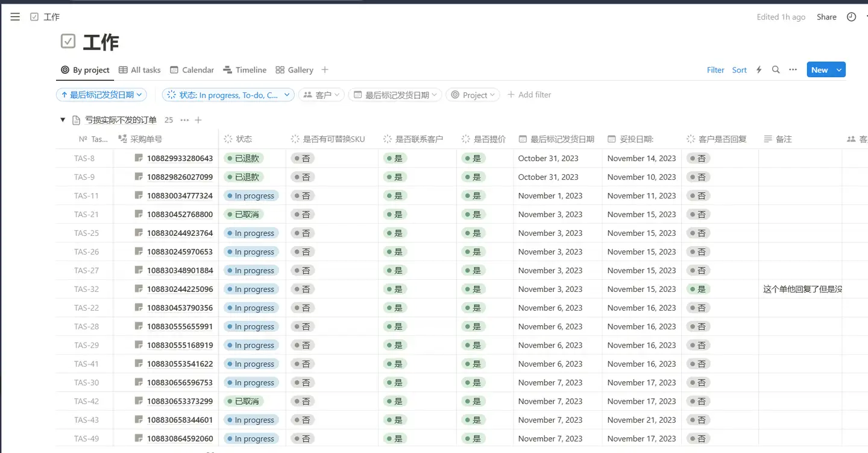Switch to the Gallery view
868x453 pixels.
pyautogui.click(x=294, y=70)
